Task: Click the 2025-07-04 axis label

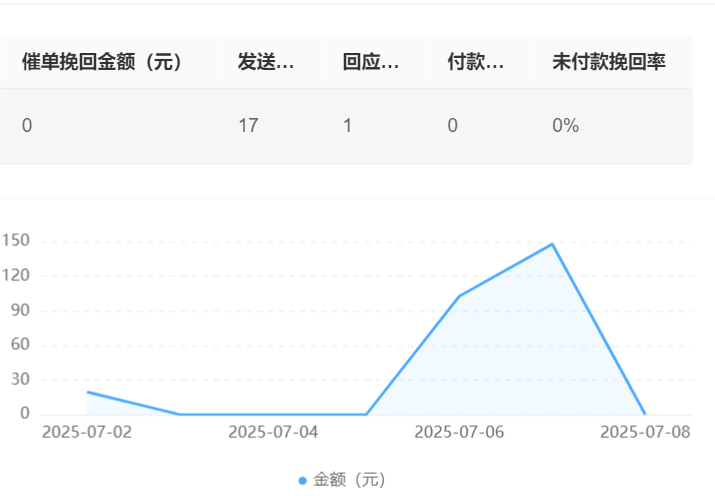Action: (273, 432)
